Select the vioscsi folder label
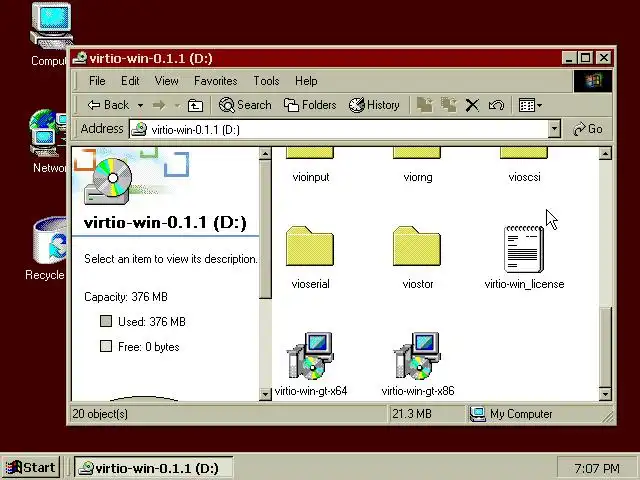640x480 pixels. coord(524,177)
